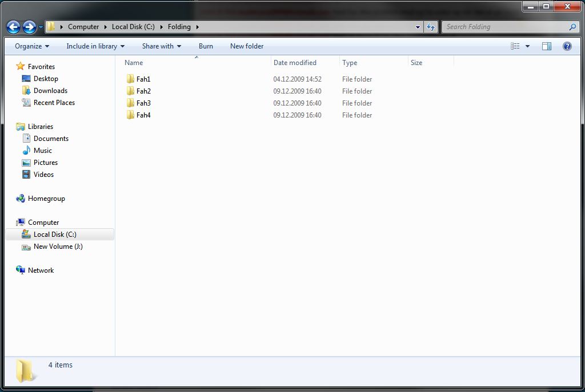Screen dimensions: 585x392
Task: Open the view options dropdown arrow
Action: coord(527,46)
